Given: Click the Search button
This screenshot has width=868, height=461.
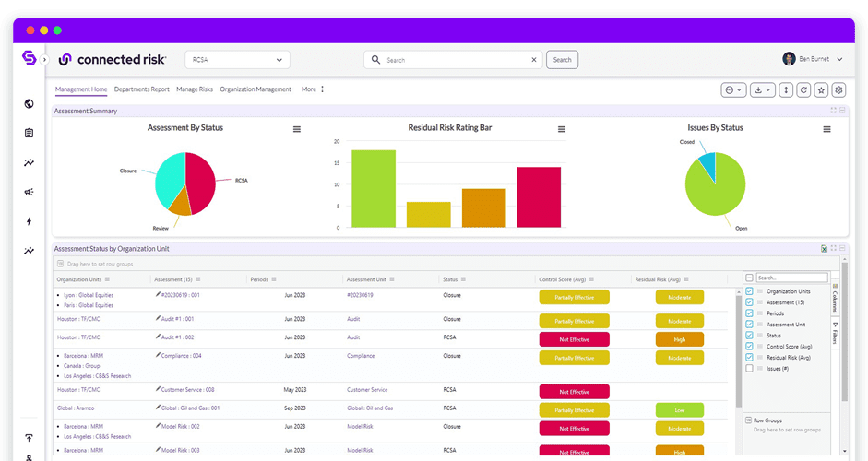Looking at the screenshot, I should (562, 60).
